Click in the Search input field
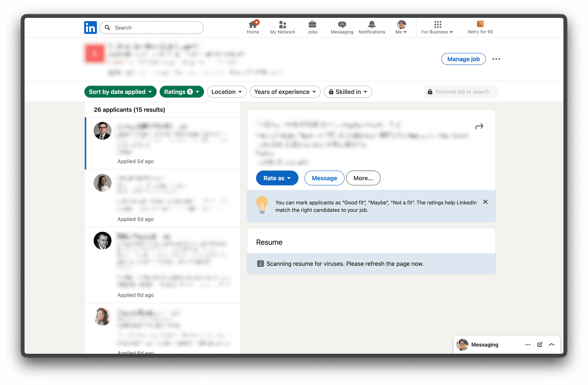Image resolution: width=588 pixels, height=385 pixels. (156, 28)
